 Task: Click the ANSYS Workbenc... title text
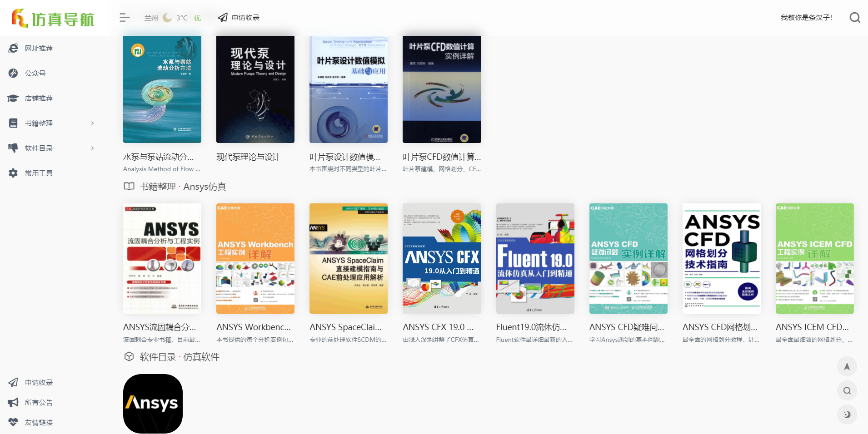pyautogui.click(x=254, y=327)
